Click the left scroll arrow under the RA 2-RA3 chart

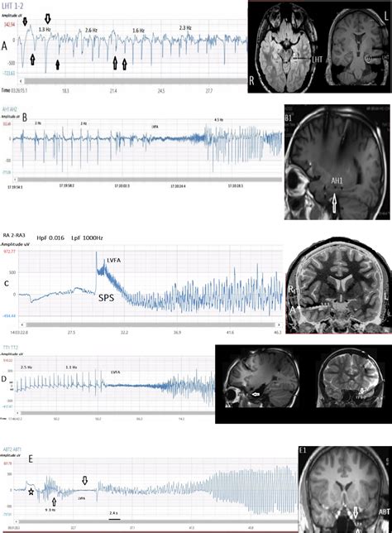click(x=22, y=324)
